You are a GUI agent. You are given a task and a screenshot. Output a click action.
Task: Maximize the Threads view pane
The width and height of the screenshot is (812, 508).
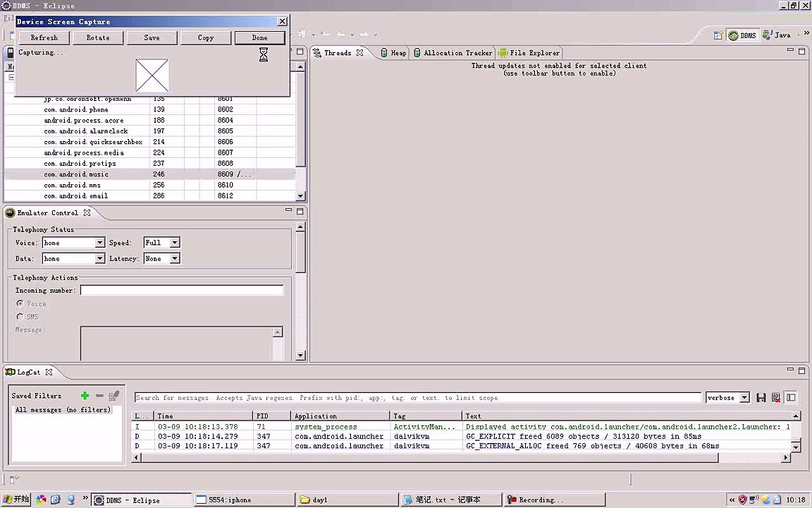click(x=801, y=52)
